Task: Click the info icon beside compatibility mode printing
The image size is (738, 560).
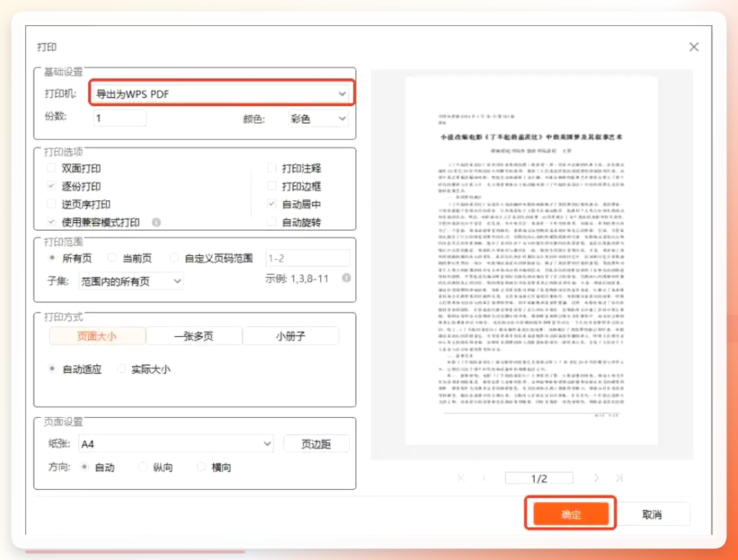Action: pyautogui.click(x=157, y=222)
